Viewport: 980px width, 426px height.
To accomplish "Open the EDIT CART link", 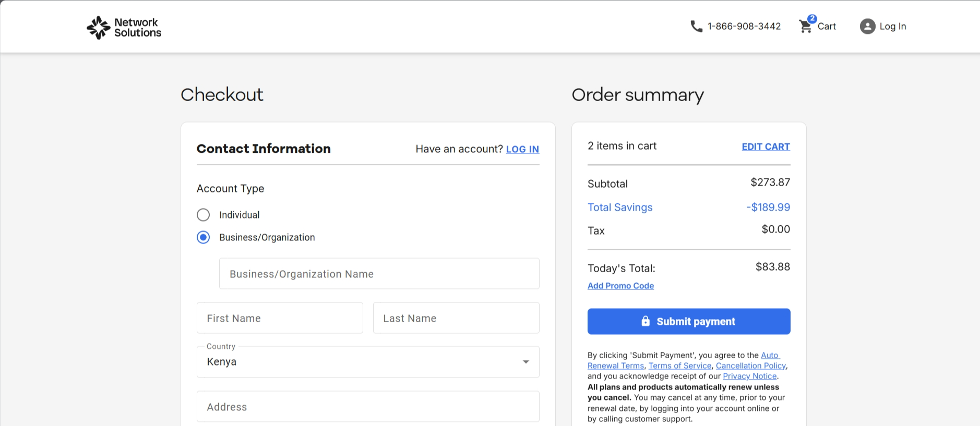I will (766, 147).
